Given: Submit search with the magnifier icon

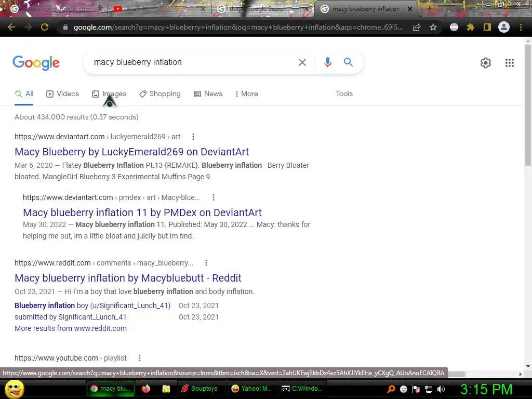Looking at the screenshot, I should tap(348, 62).
